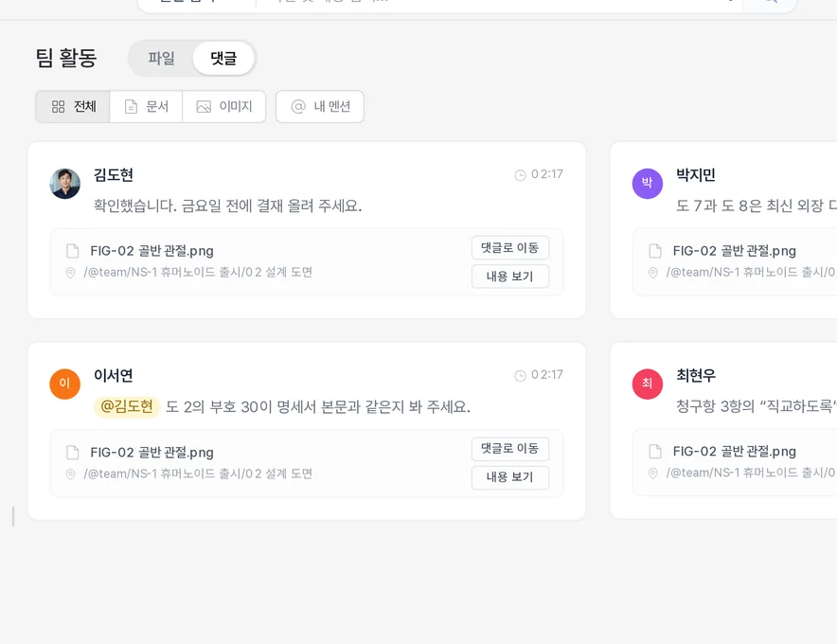Click 이서연's orange avatar
Screen dimensions: 837x644
pyautogui.click(x=65, y=384)
